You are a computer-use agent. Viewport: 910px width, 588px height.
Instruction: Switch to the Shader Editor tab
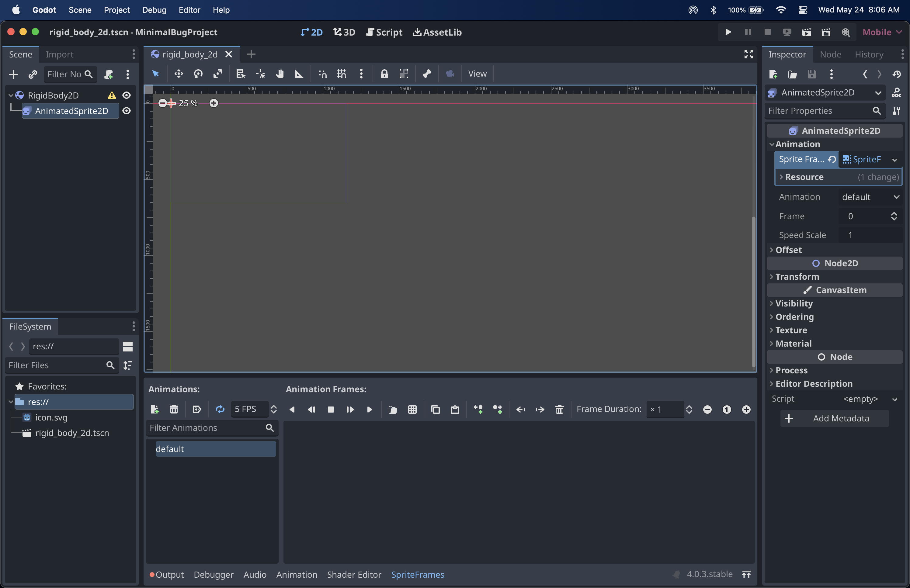(x=354, y=574)
